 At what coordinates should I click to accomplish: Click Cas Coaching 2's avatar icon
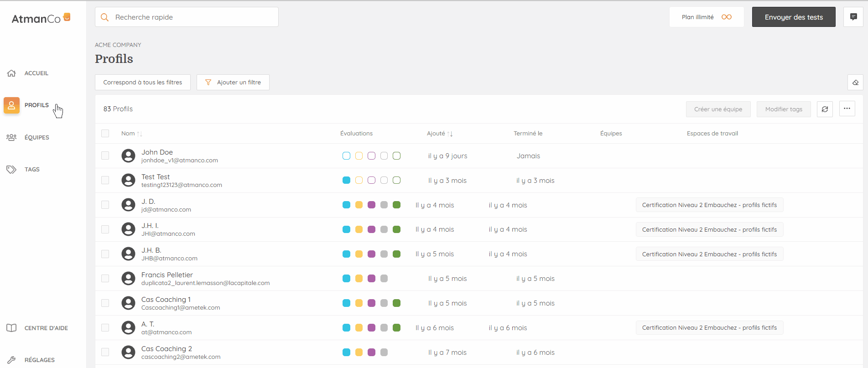(x=128, y=352)
